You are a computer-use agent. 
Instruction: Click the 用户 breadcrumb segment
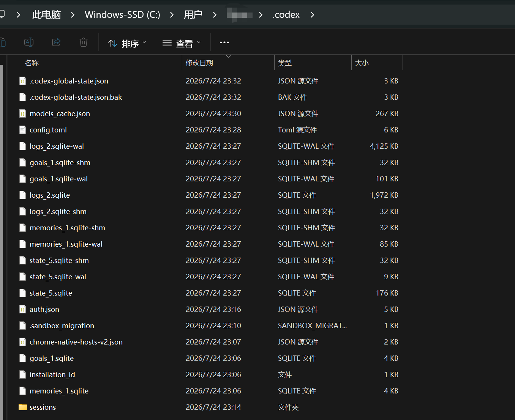click(193, 15)
